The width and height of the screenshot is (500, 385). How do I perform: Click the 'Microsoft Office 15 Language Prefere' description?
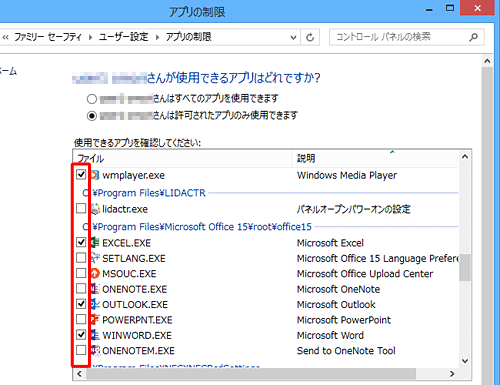pos(378,258)
